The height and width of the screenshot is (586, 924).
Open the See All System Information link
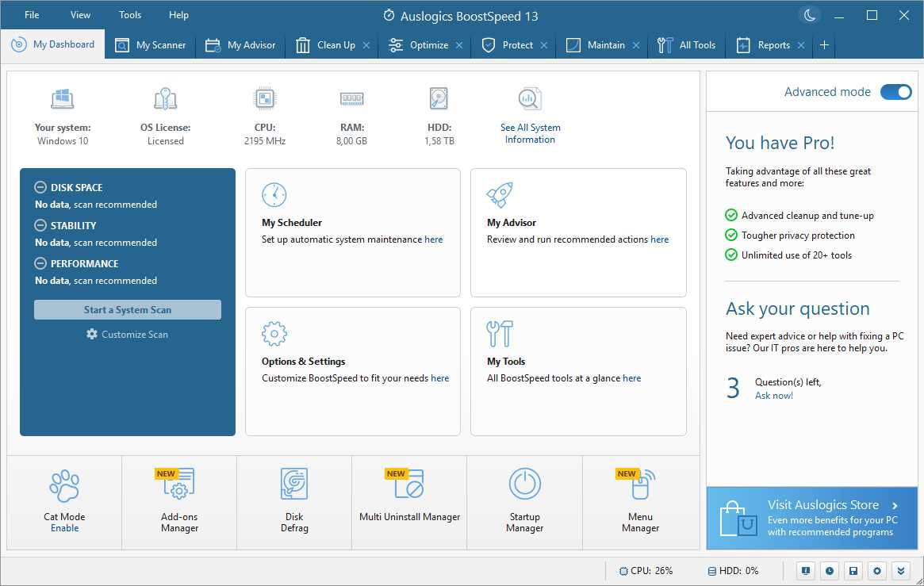tap(531, 133)
